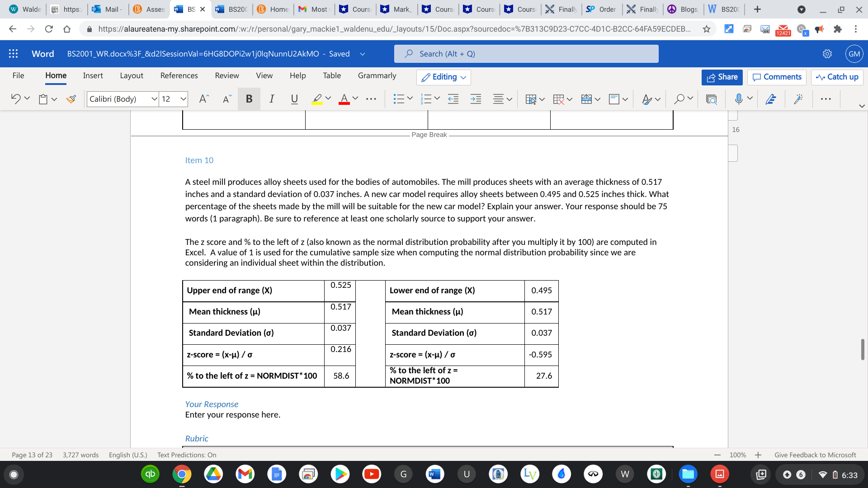Toggle Italic formatting

[271, 99]
